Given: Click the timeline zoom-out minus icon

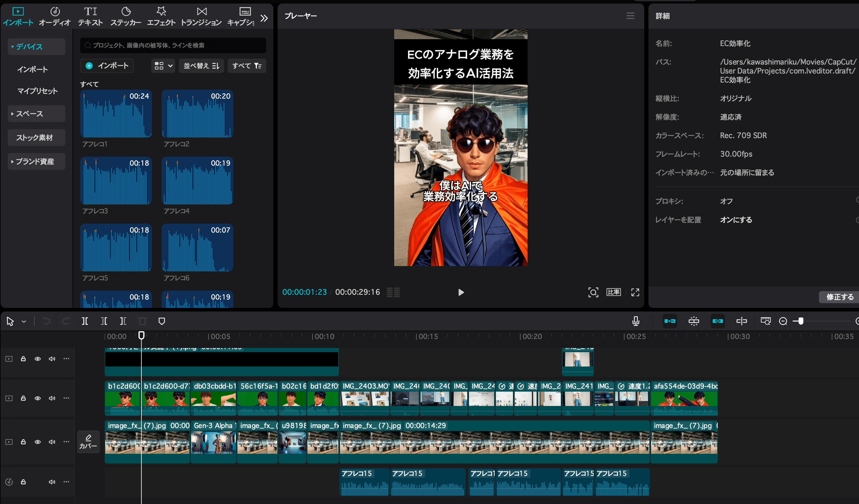Looking at the screenshot, I should 783,321.
